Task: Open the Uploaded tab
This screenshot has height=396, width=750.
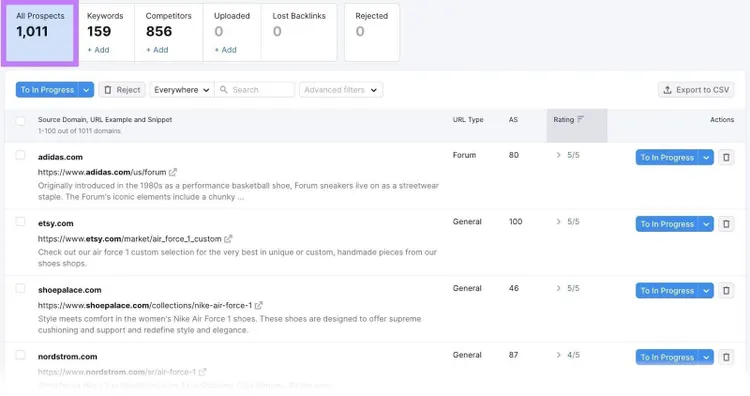Action: 232,33
